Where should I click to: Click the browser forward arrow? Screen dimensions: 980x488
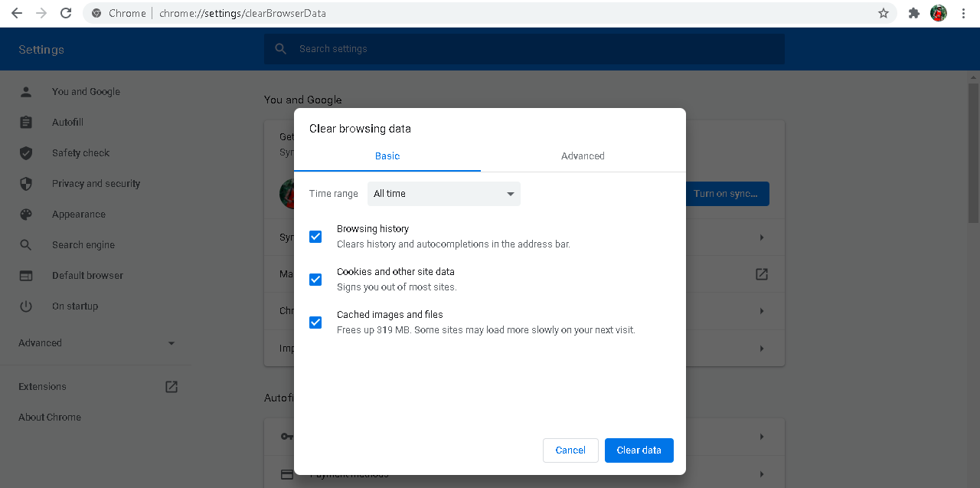point(41,13)
